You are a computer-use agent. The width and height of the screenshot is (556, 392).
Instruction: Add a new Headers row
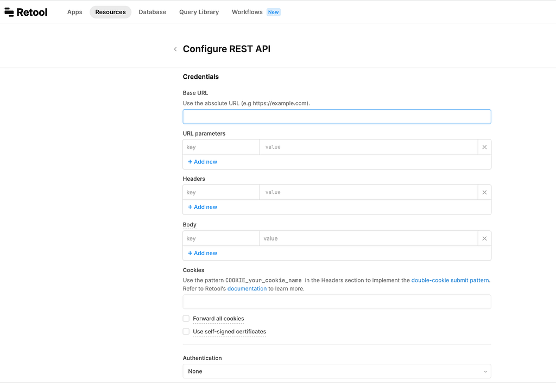coord(202,207)
